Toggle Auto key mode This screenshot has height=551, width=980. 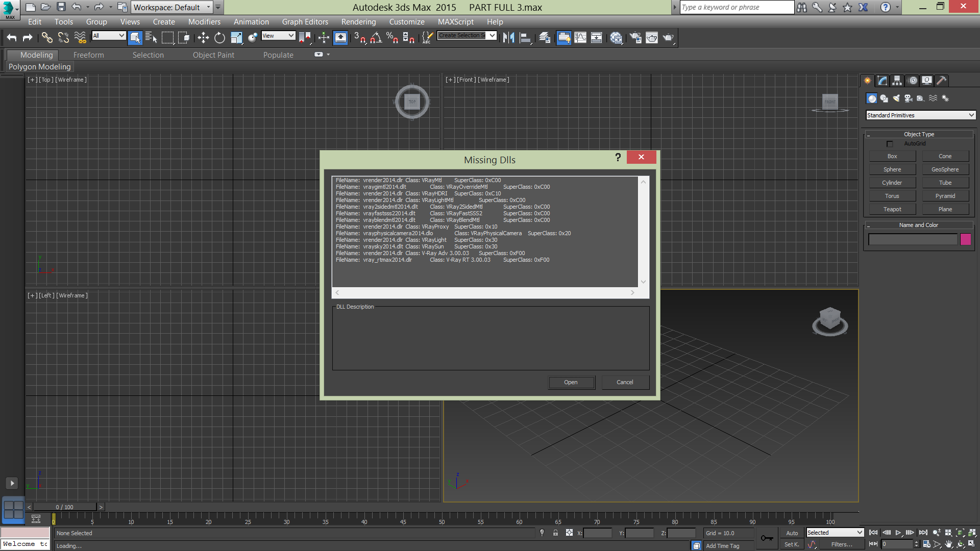(x=792, y=533)
